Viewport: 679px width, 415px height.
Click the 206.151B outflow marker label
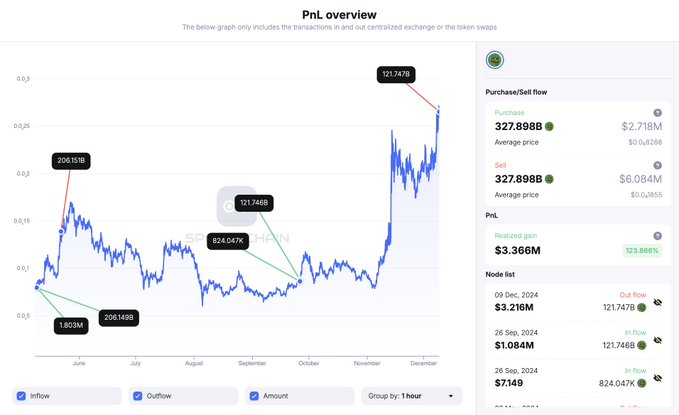(x=71, y=161)
